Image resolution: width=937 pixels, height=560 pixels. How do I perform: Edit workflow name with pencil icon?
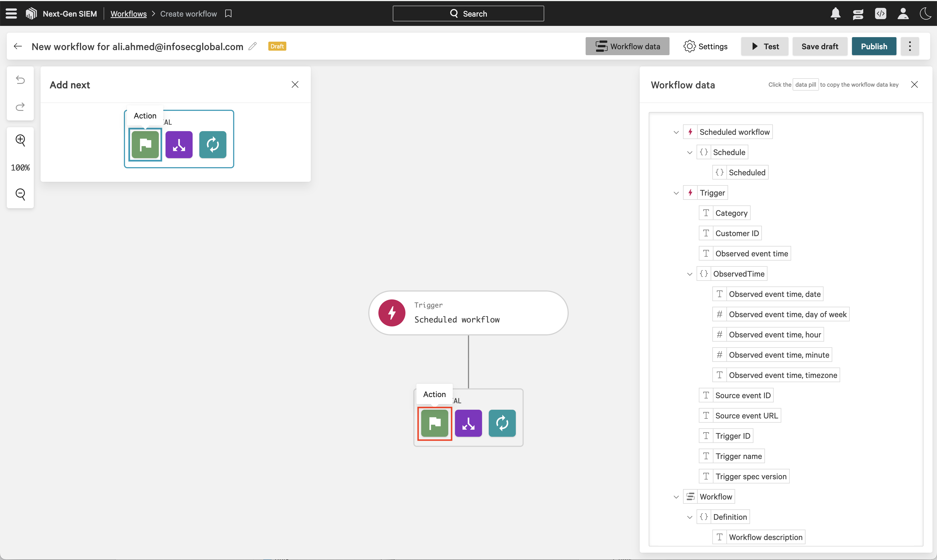click(253, 46)
